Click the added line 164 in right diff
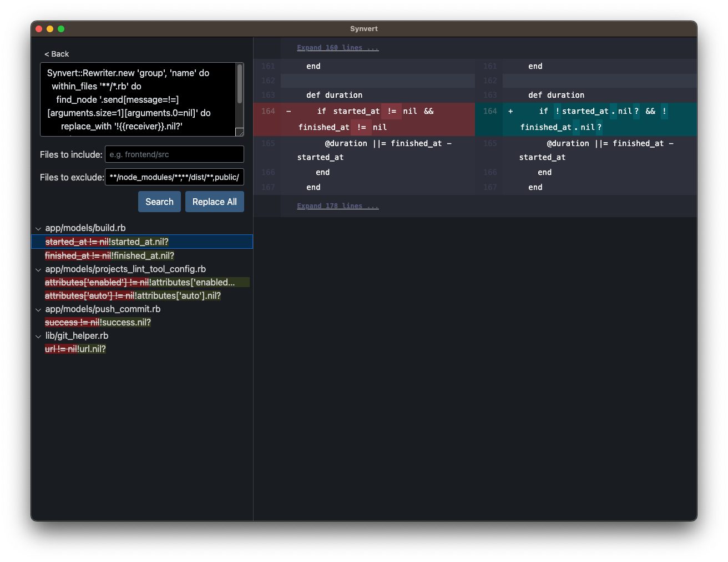The height and width of the screenshot is (562, 728). 586,119
